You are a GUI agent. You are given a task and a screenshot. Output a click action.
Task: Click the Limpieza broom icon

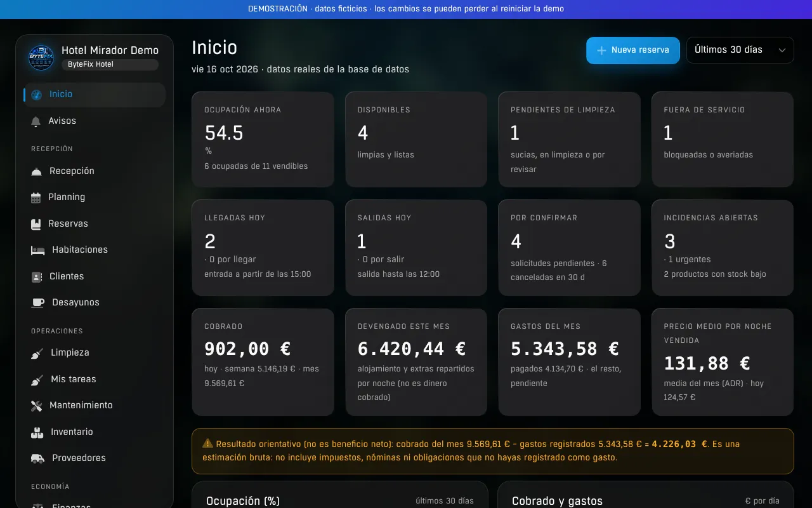[x=37, y=353]
